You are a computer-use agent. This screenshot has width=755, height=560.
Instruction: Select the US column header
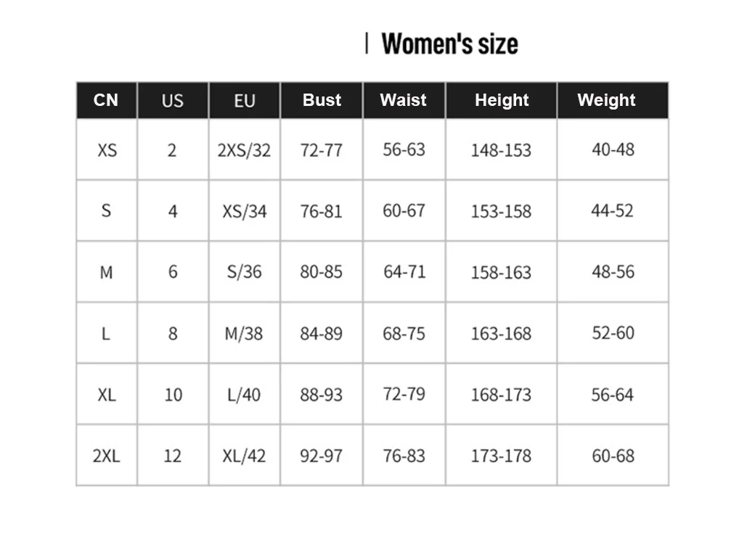(x=172, y=100)
